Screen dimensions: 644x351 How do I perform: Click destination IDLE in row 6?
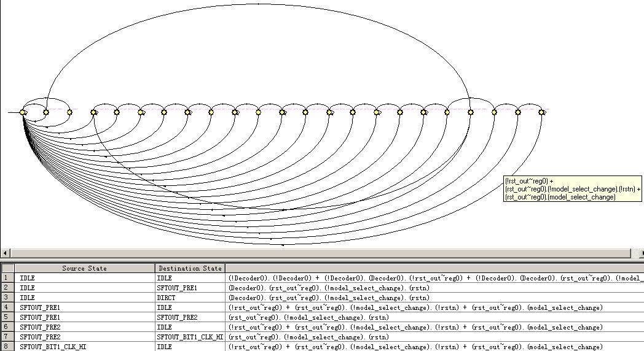coord(190,327)
